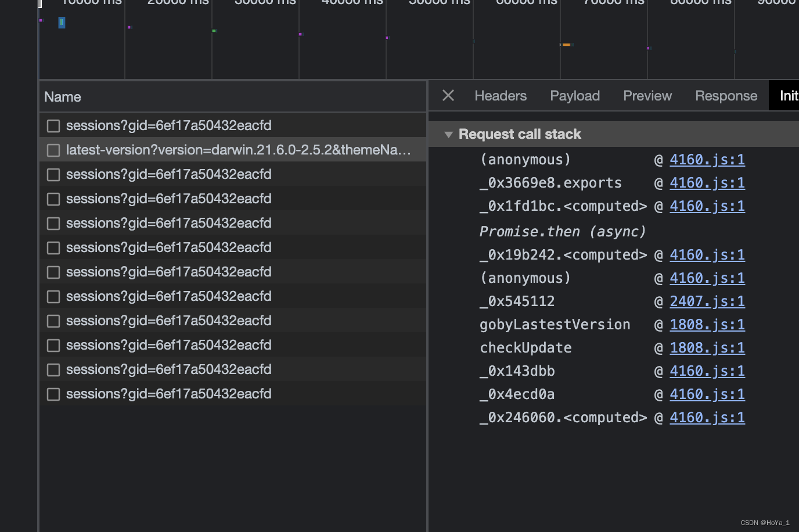Open the 2407.js:1 link for _0x545112
The image size is (799, 532).
coord(707,301)
